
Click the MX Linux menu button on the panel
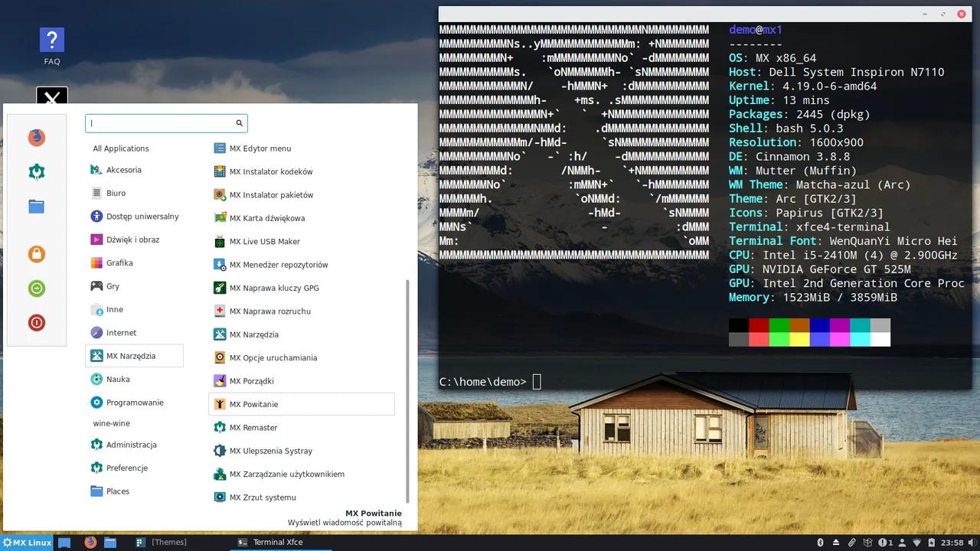(x=27, y=543)
